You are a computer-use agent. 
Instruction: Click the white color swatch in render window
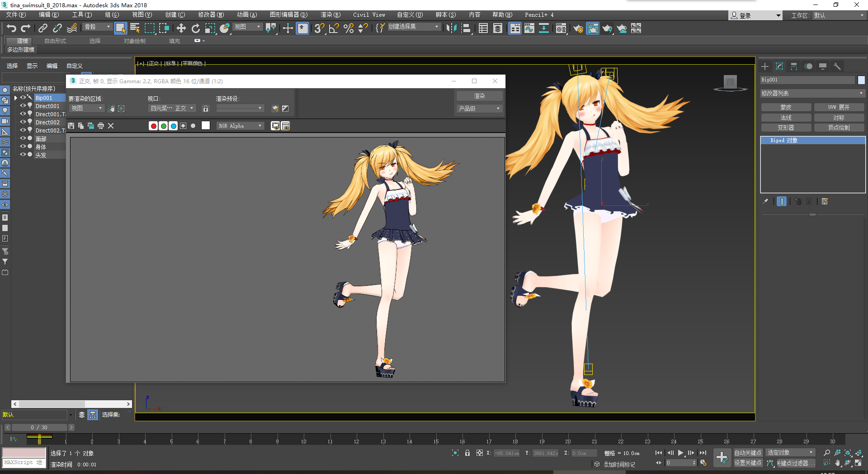[x=206, y=126]
